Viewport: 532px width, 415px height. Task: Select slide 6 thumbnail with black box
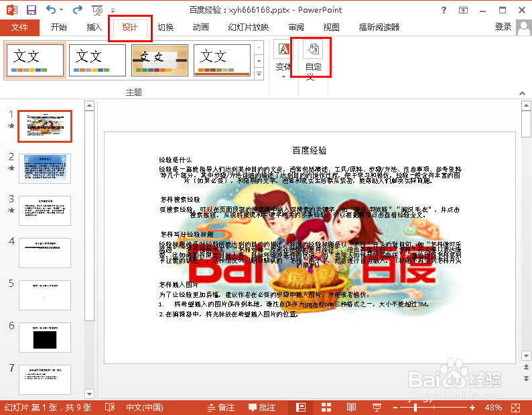[45, 337]
